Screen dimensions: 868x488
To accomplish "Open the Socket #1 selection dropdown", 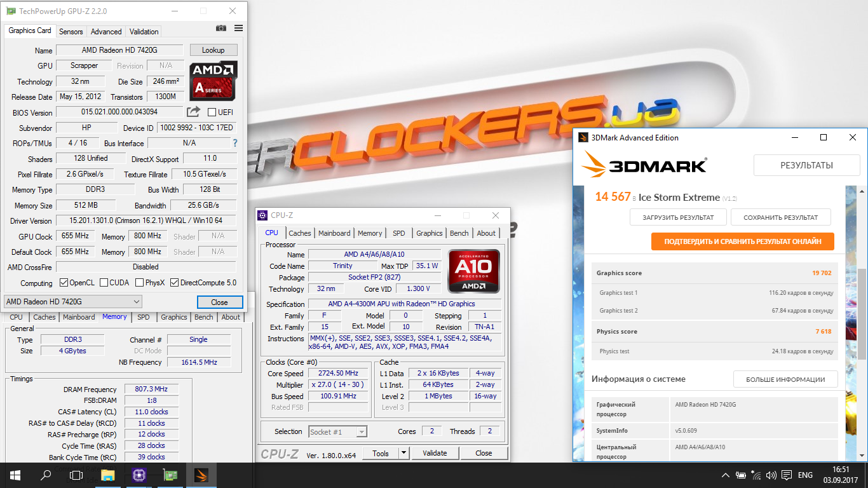I will click(337, 431).
